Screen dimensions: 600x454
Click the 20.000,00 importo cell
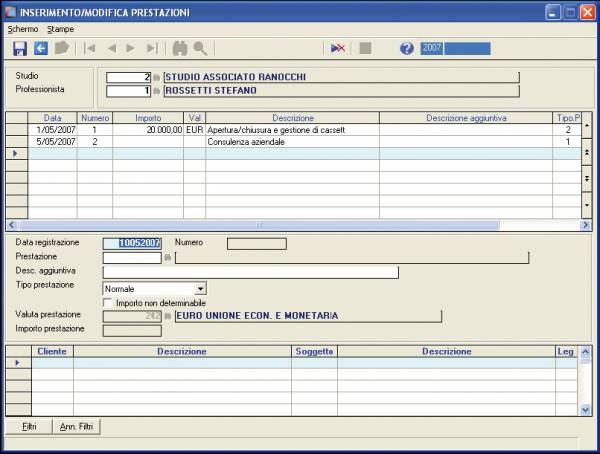pos(148,130)
